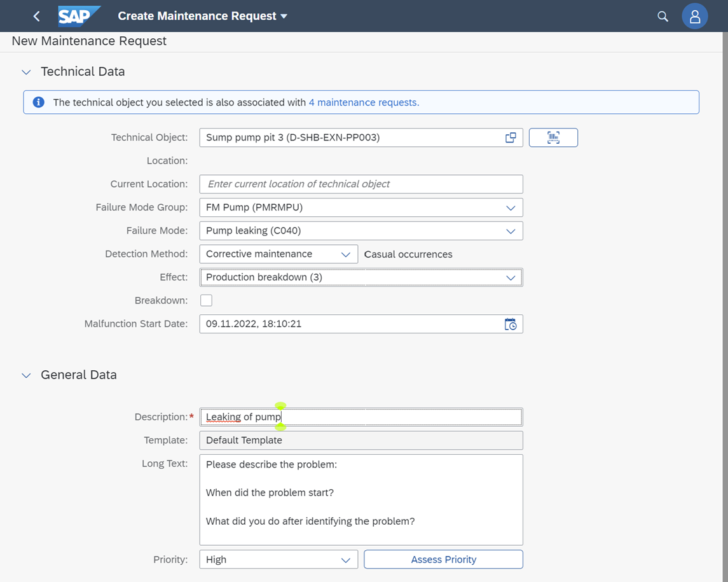Open the user profile avatar
This screenshot has height=582, width=728.
coord(694,17)
